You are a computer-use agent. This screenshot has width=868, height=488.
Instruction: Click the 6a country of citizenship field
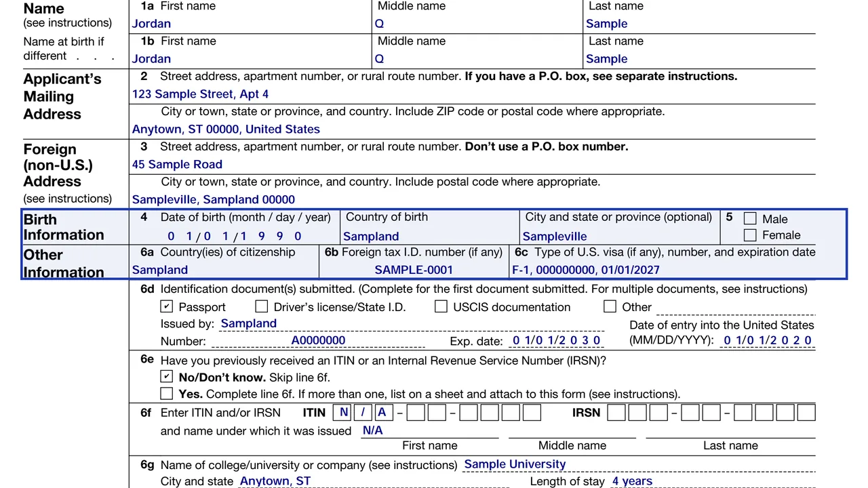(x=224, y=270)
